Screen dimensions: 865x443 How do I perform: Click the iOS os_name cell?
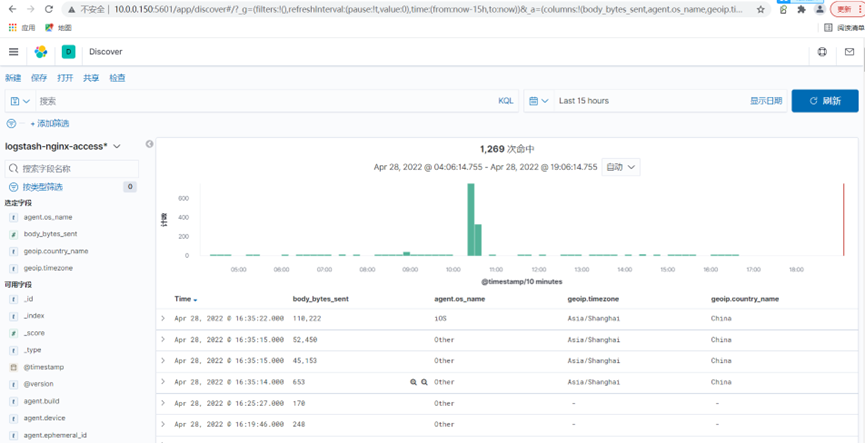[x=440, y=319]
